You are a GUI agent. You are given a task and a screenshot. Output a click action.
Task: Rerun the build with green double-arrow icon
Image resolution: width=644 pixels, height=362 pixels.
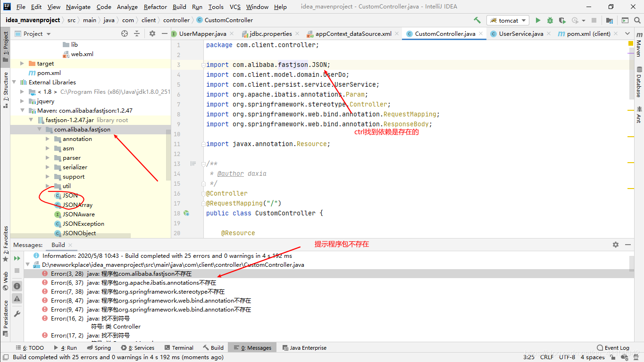17,258
